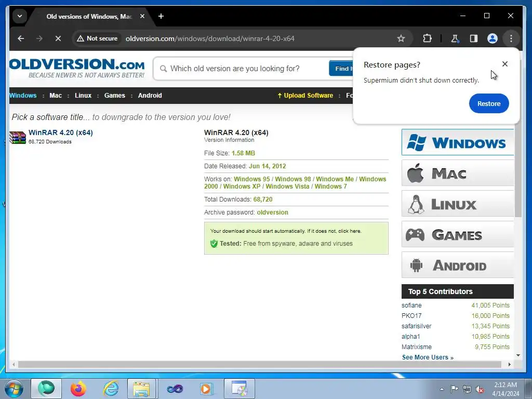Click the Windows 98 compatibility link
532x399 pixels.
point(293,179)
